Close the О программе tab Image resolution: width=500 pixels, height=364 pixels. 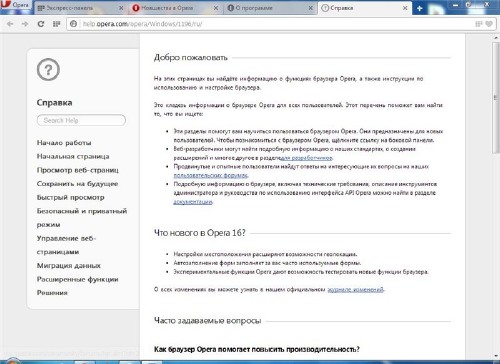tap(311, 8)
